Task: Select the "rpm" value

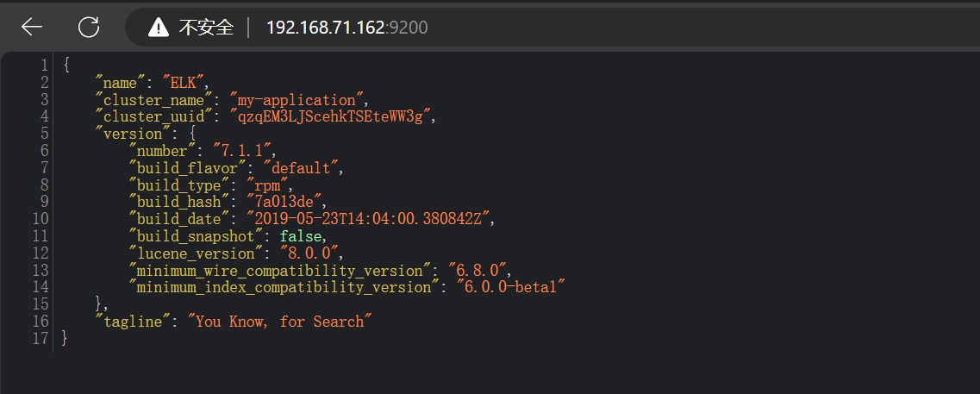Action: pos(266,185)
